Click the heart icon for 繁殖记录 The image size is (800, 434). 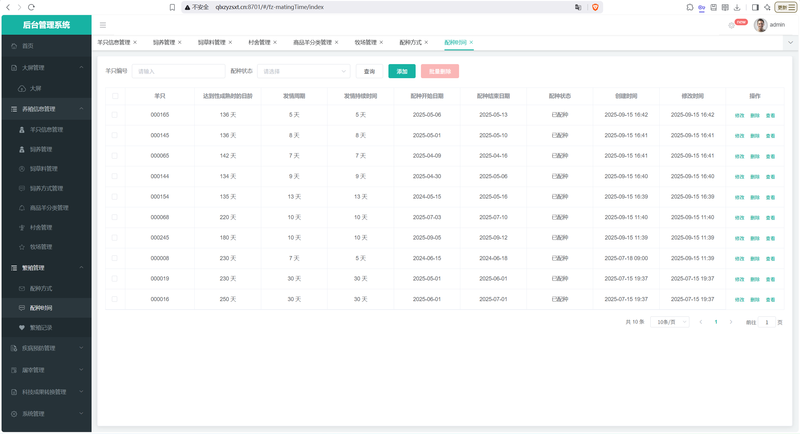pos(21,327)
